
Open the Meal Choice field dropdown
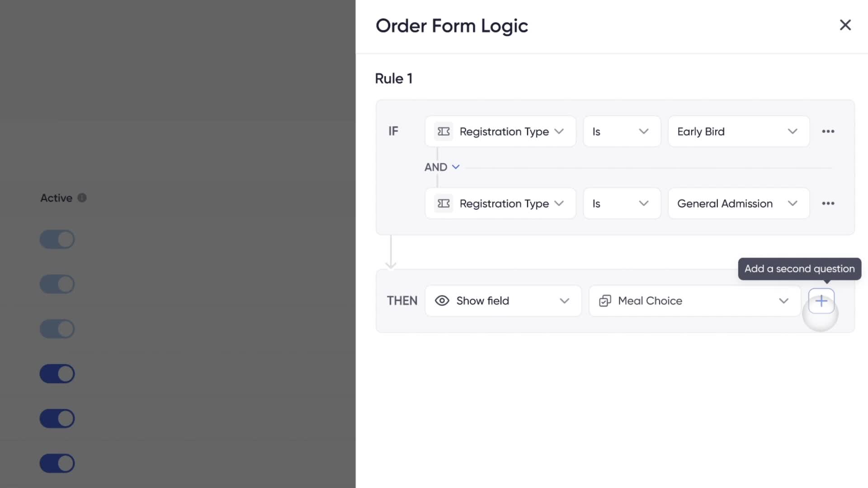pos(694,301)
